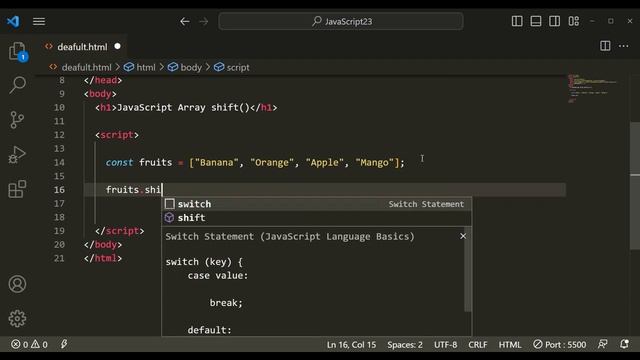Select the deafult.html editor tab
640x360 pixels.
point(83,47)
